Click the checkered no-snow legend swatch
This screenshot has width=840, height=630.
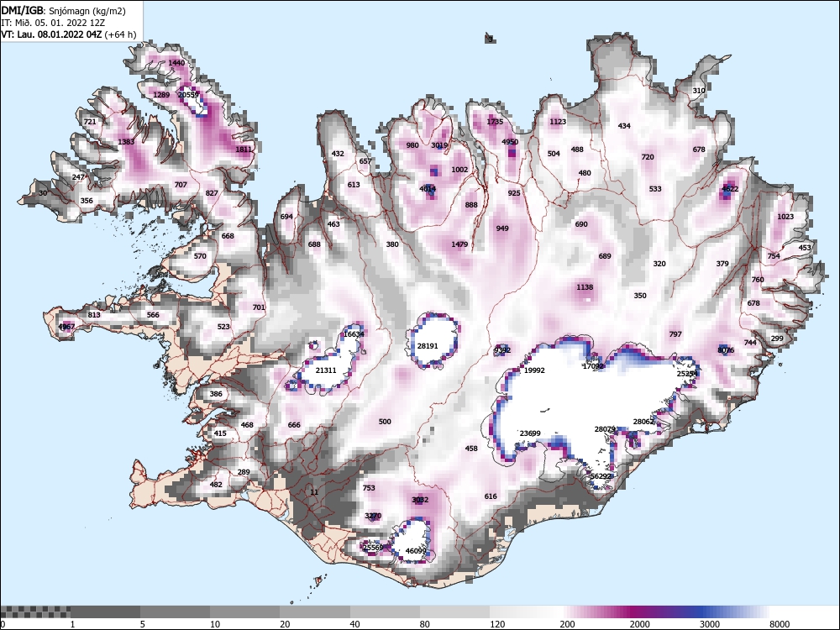click(x=35, y=612)
